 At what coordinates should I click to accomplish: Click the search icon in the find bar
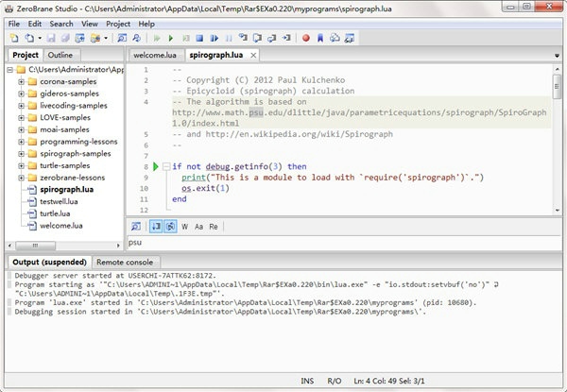point(136,227)
